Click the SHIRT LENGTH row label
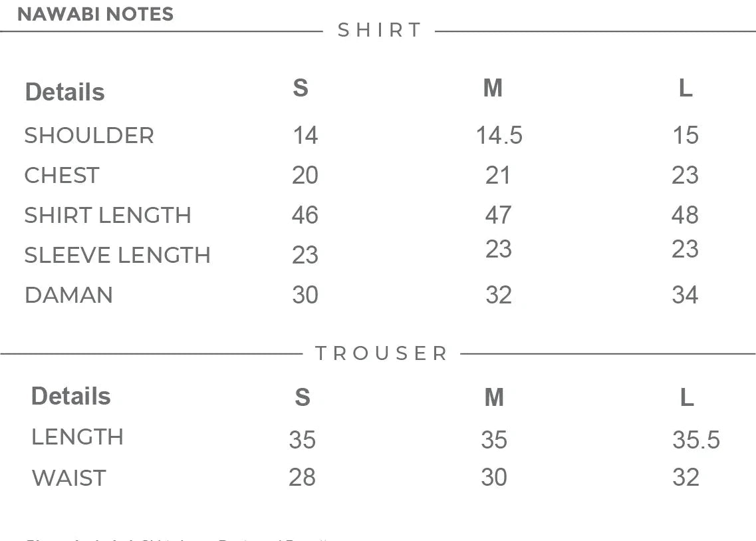This screenshot has width=756, height=541. point(108,216)
